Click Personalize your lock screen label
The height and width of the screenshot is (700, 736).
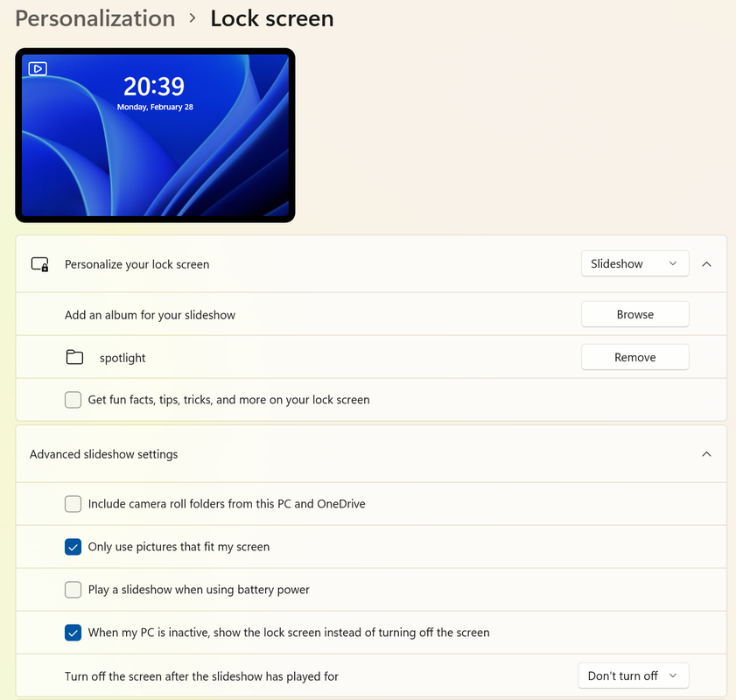(137, 264)
